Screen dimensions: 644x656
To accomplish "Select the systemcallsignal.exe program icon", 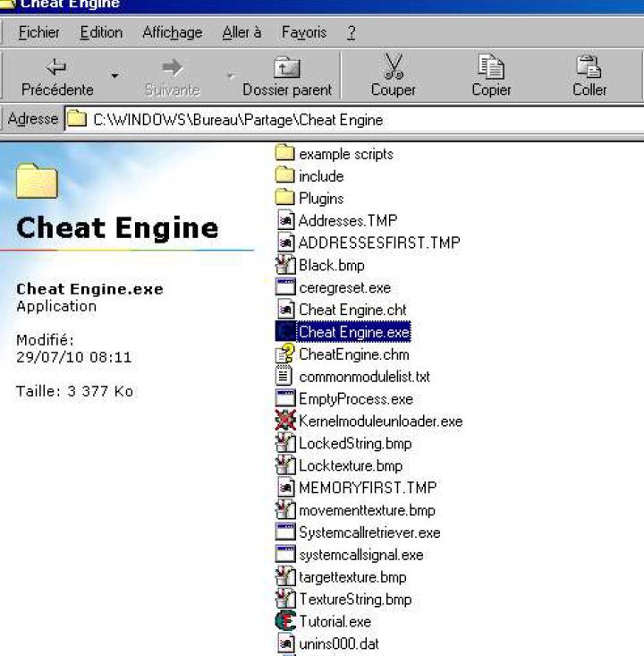I will point(285,554).
